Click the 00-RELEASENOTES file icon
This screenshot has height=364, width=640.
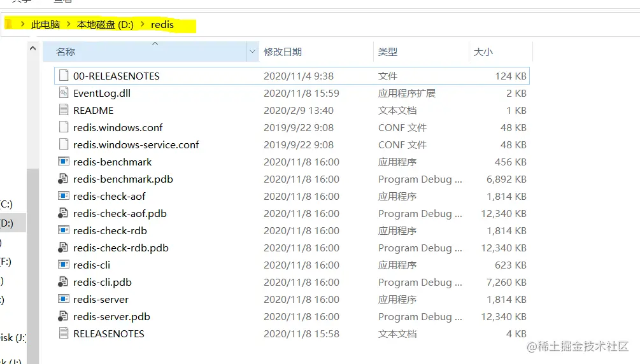pos(63,76)
